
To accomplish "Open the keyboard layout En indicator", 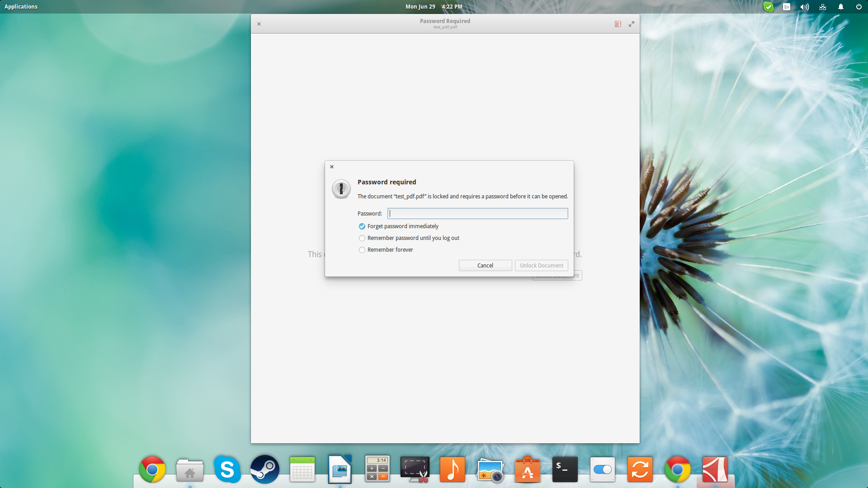I will (x=787, y=7).
